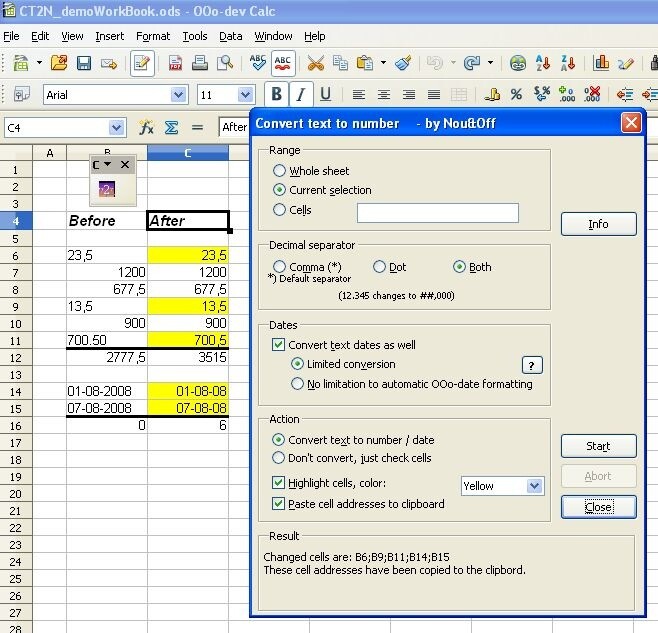
Task: Toggle Convert text dates as well
Action: (344, 345)
